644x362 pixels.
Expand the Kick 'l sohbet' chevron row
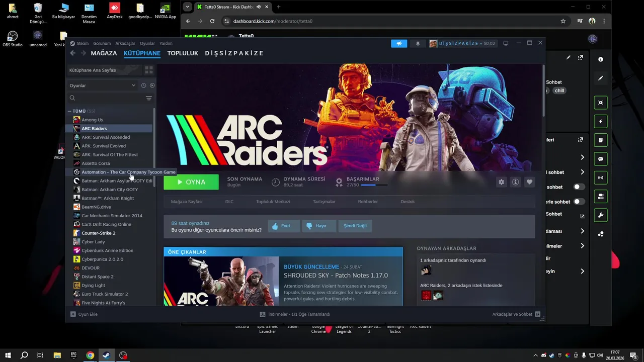pos(582,172)
